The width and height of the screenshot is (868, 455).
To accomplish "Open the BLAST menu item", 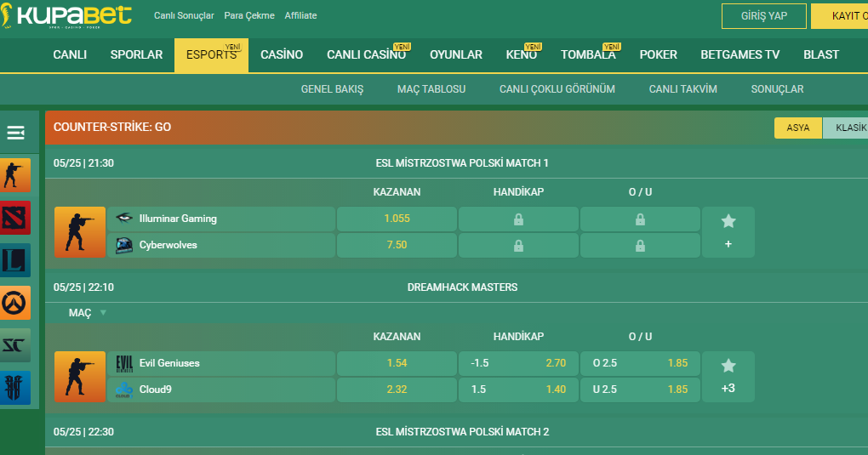I will 821,54.
